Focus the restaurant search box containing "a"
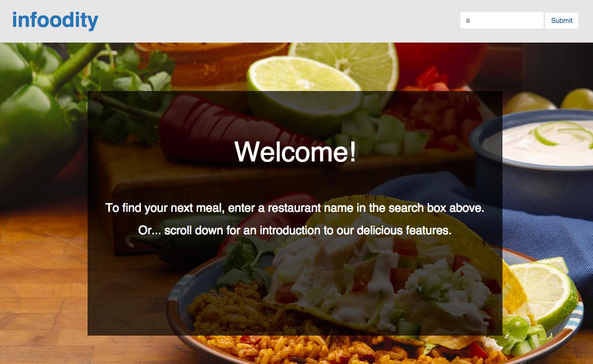The height and width of the screenshot is (364, 593). click(x=502, y=21)
